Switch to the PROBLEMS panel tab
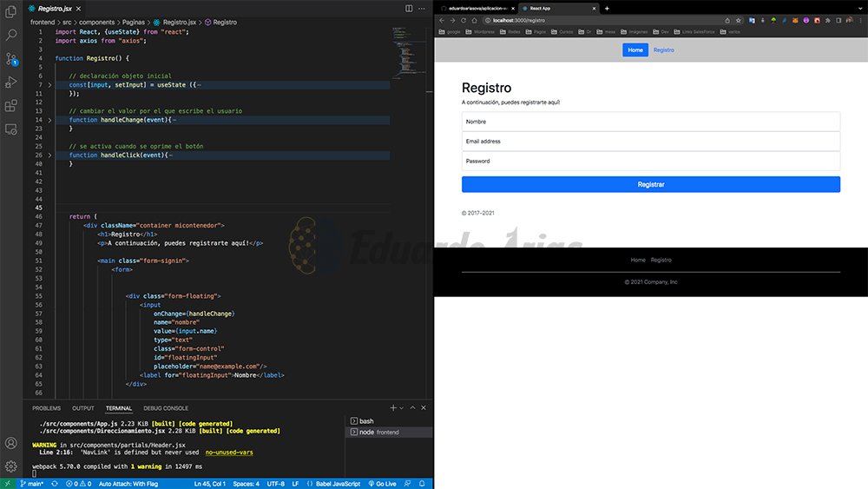 tap(47, 408)
